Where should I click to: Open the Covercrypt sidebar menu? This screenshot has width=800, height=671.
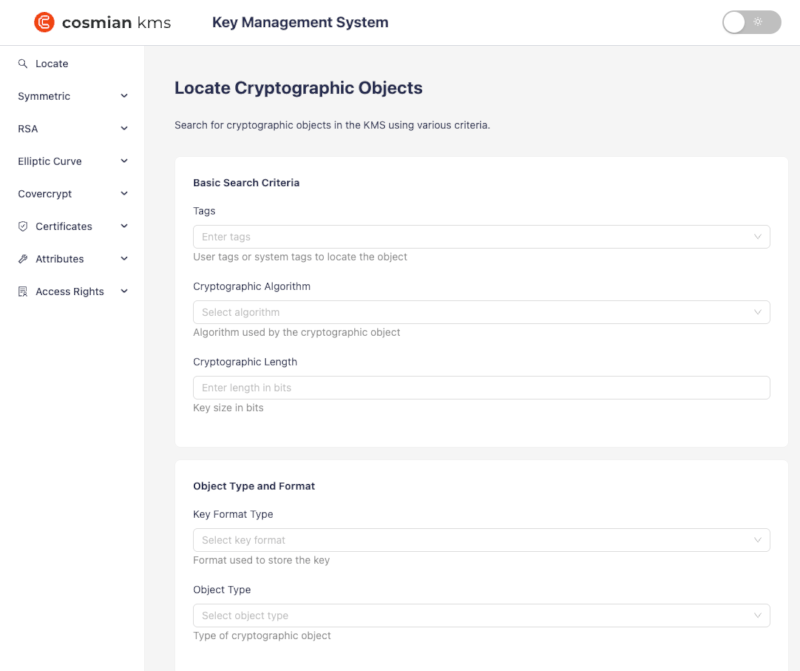coord(45,194)
